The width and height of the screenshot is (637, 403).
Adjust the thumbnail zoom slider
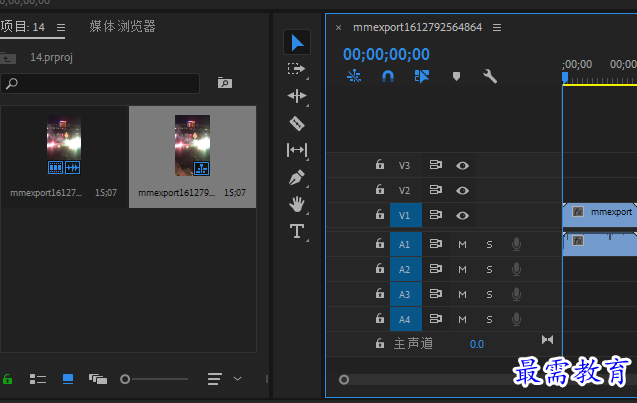[x=125, y=379]
